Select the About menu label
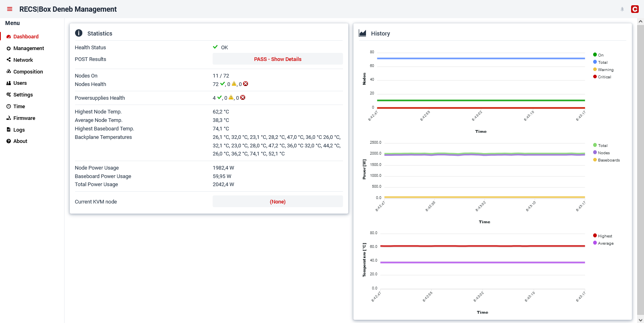The height and width of the screenshot is (323, 644). pos(20,141)
